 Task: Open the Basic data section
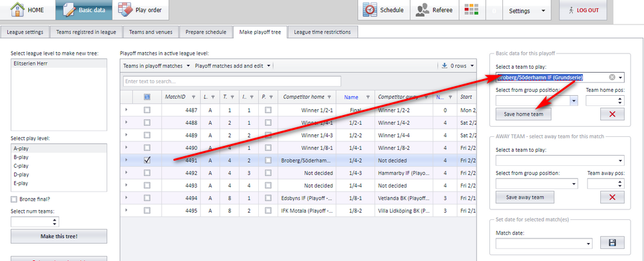click(84, 10)
